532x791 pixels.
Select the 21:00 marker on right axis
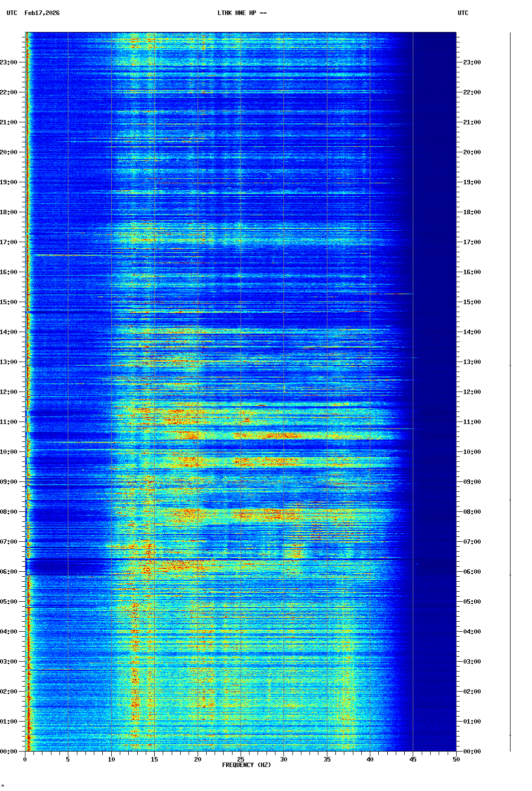[x=472, y=122]
